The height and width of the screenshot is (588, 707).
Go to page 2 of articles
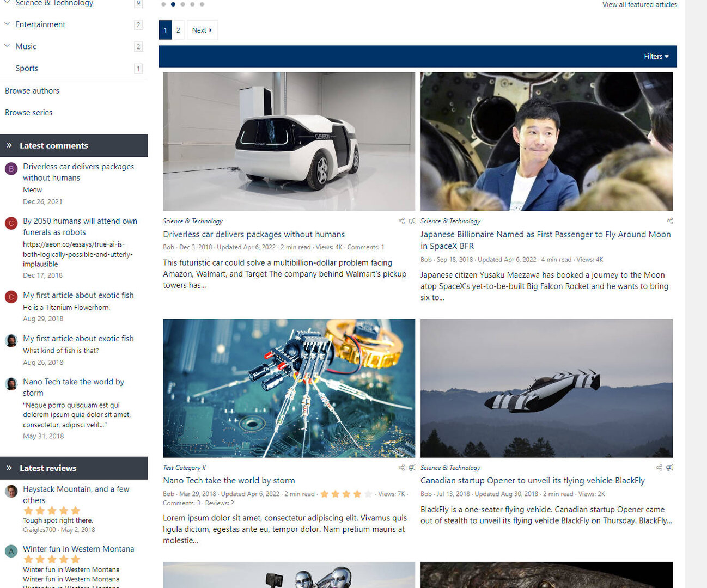click(178, 30)
